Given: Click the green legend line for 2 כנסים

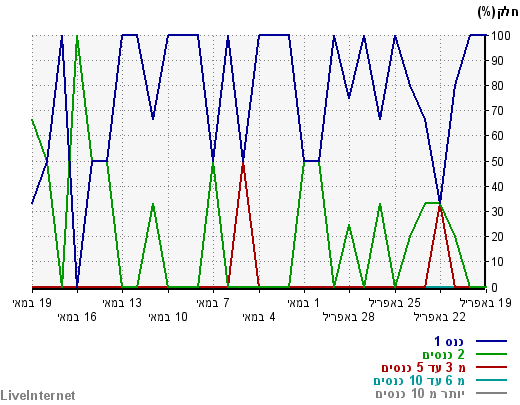Looking at the screenshot, I should click(491, 354).
